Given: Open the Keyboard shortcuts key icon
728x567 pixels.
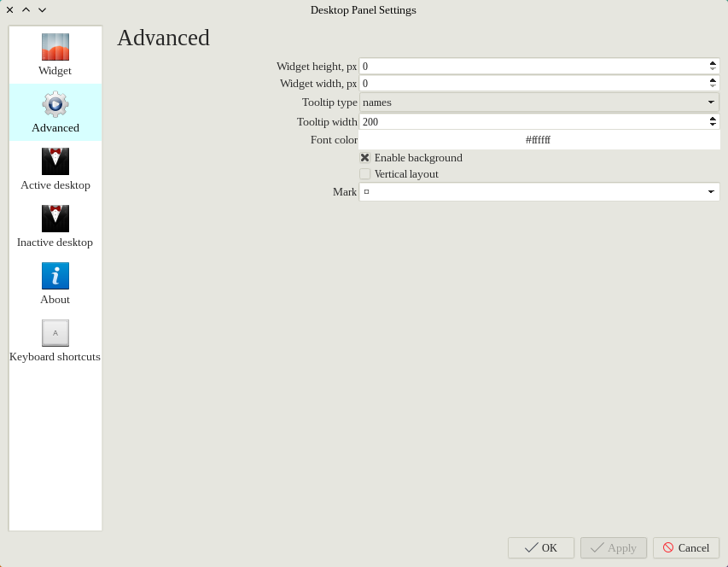Looking at the screenshot, I should [55, 333].
